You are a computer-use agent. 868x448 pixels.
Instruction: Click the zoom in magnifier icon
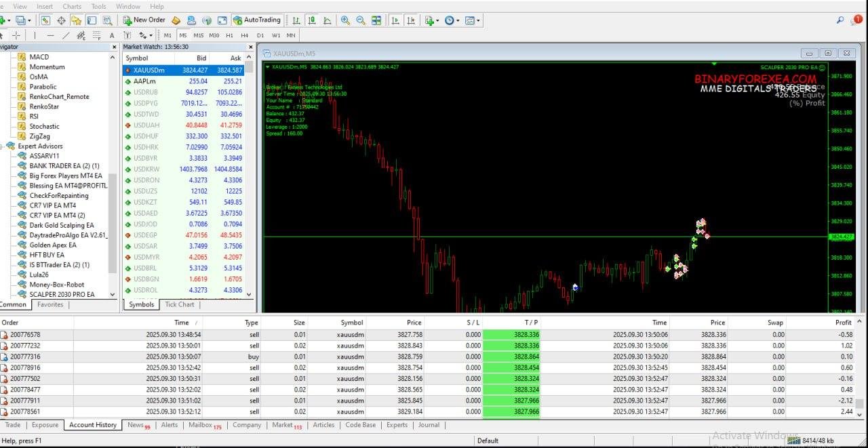345,20
